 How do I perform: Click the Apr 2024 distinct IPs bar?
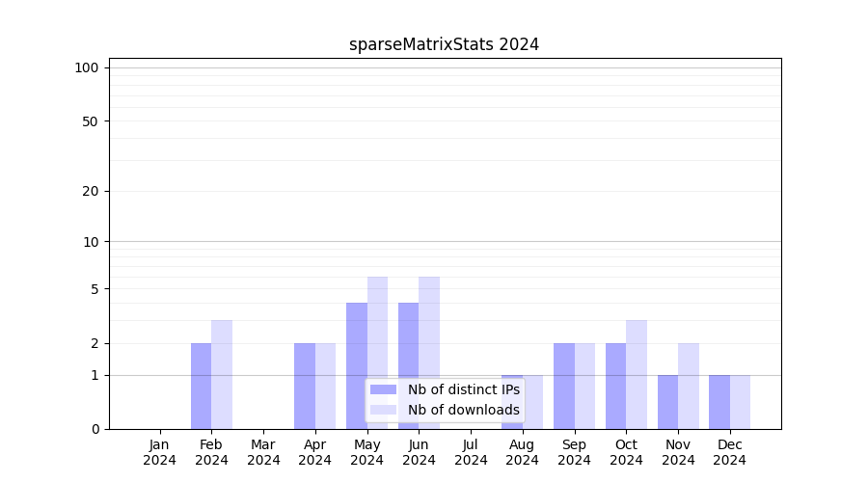click(305, 386)
